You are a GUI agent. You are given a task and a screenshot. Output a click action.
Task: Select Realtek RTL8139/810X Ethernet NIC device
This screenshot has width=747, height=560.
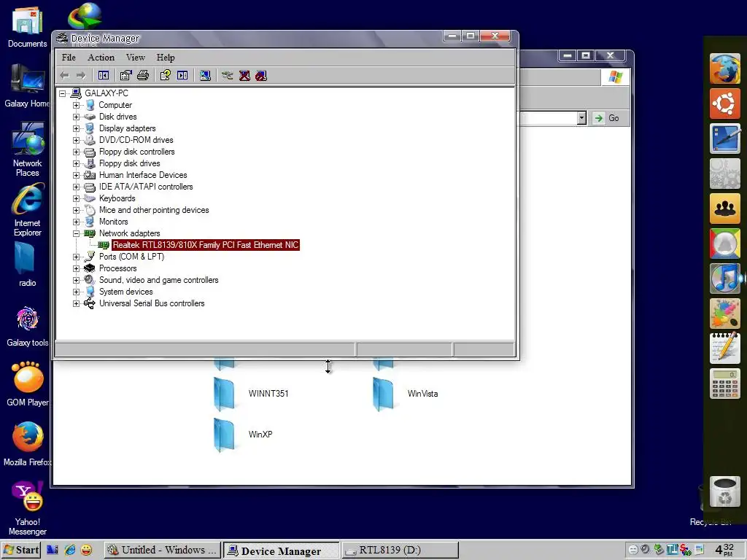(x=205, y=245)
